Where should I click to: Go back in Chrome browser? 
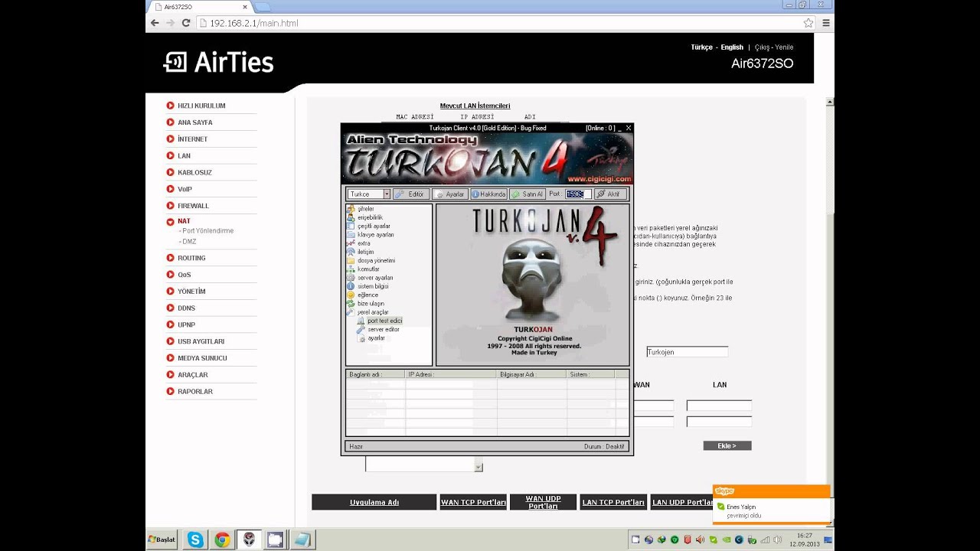pos(155,23)
